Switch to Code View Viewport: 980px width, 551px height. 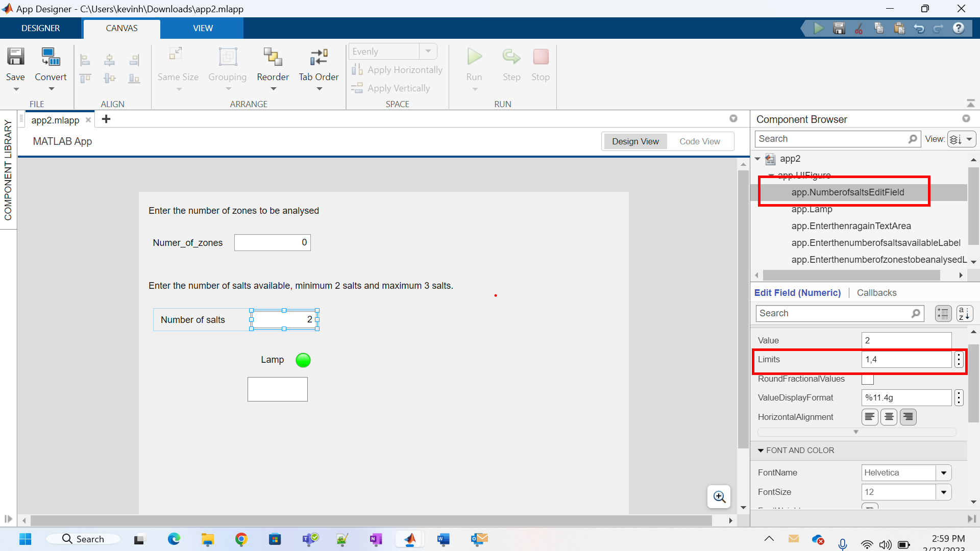[699, 141]
